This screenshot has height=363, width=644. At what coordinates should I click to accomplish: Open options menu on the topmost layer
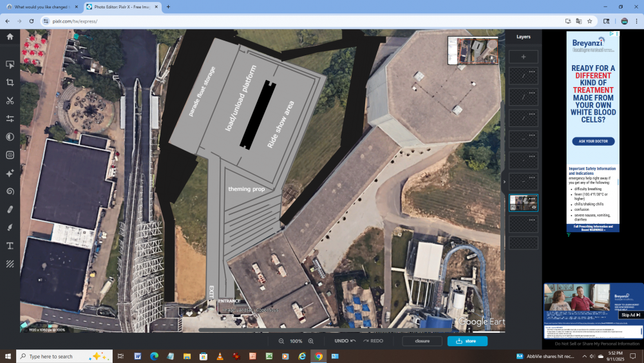point(532,72)
